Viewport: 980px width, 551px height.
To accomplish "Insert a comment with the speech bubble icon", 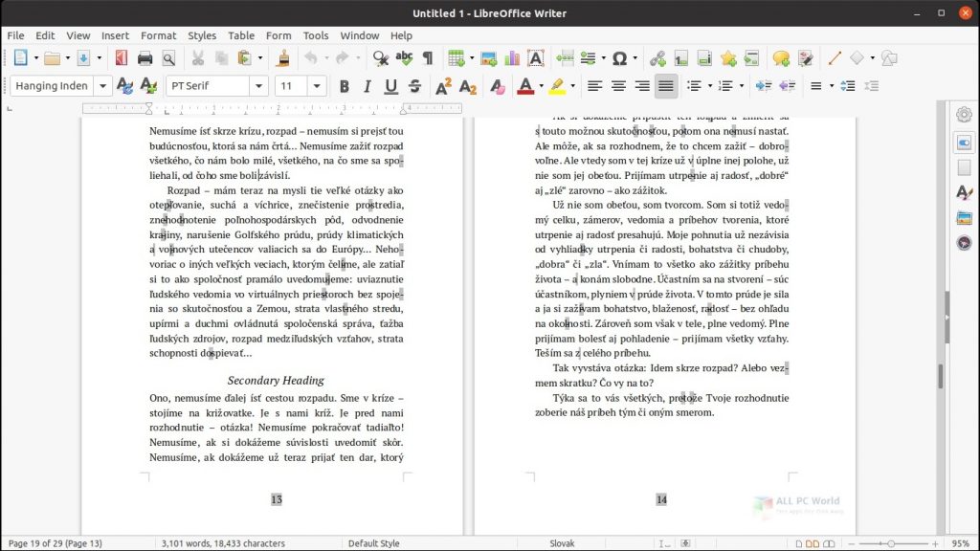I will pos(781,58).
